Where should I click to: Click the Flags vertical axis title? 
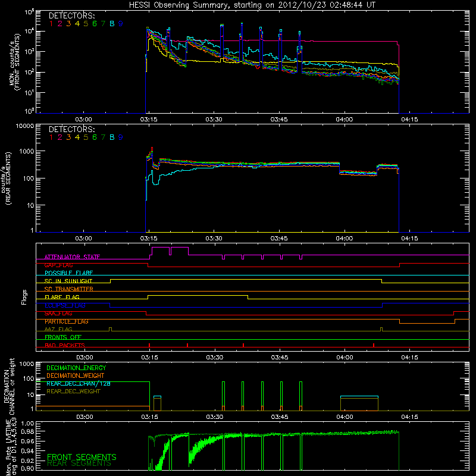[x=24, y=297]
